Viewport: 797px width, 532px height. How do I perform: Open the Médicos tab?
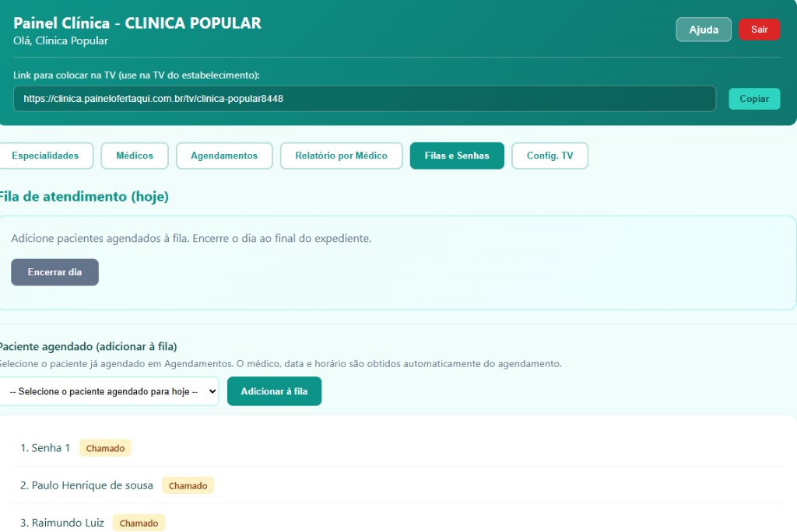pyautogui.click(x=135, y=156)
